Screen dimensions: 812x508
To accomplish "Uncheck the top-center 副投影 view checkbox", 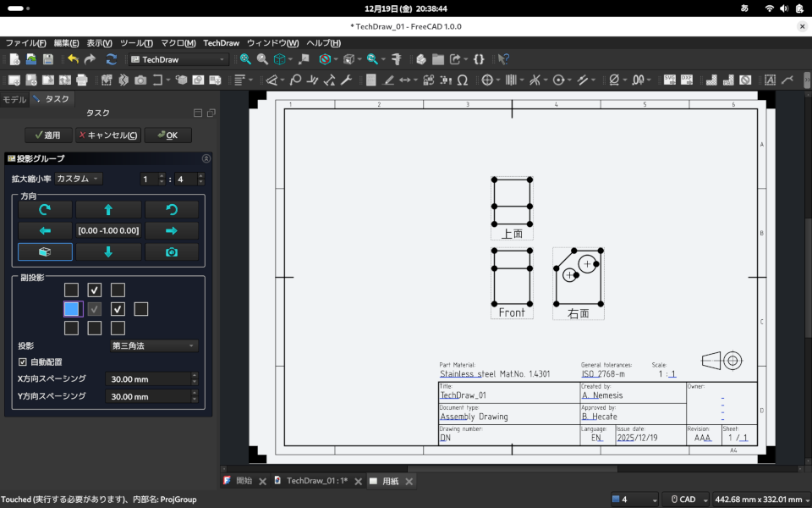I will (95, 290).
